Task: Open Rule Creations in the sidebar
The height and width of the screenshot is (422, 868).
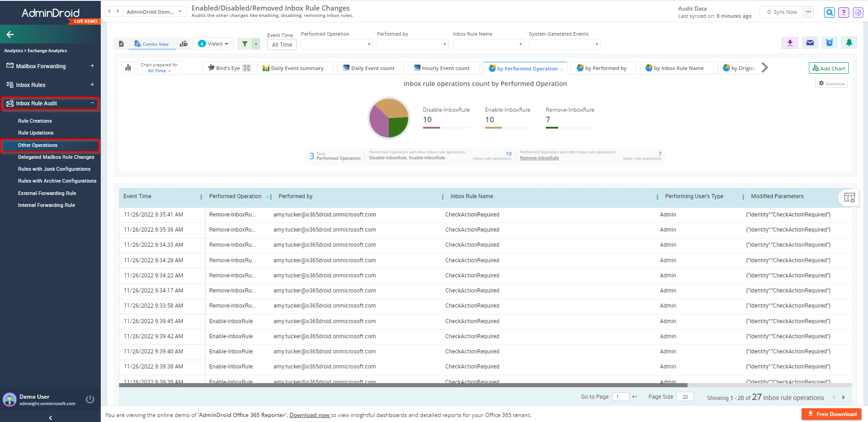Action: pyautogui.click(x=35, y=121)
